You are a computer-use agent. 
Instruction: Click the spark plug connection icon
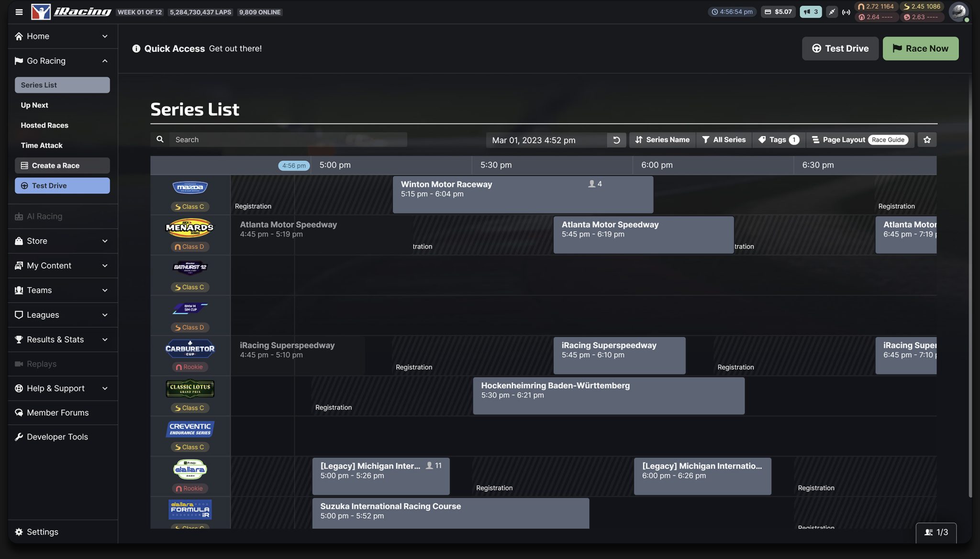point(832,11)
